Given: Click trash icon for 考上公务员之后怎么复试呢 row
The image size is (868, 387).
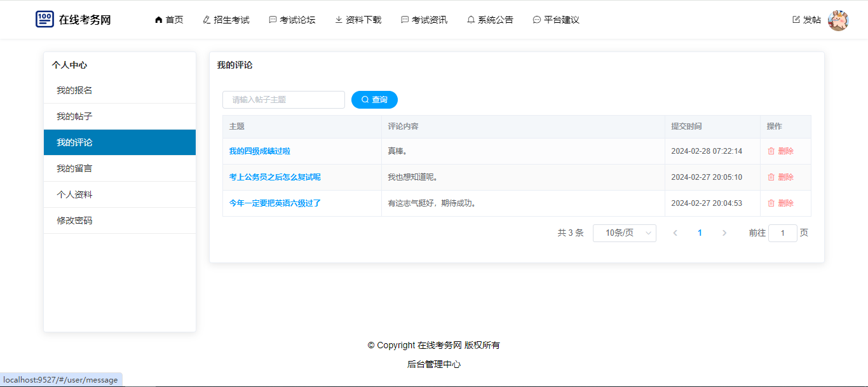Looking at the screenshot, I should (771, 177).
